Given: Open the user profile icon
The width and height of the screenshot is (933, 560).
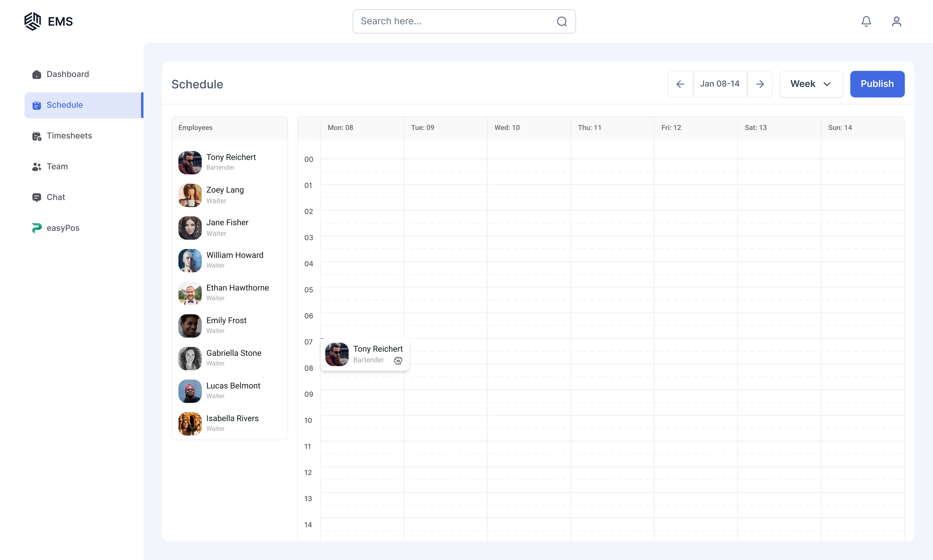Looking at the screenshot, I should pyautogui.click(x=896, y=21).
